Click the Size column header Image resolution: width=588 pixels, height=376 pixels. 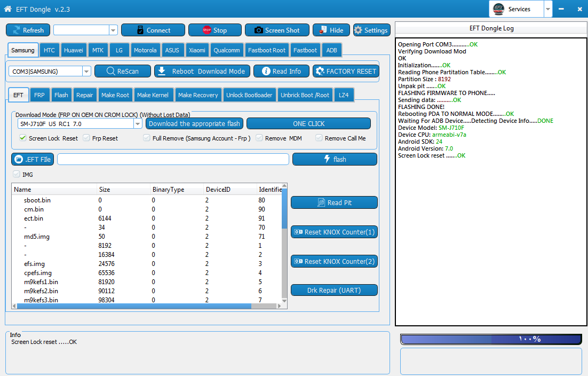click(x=123, y=190)
